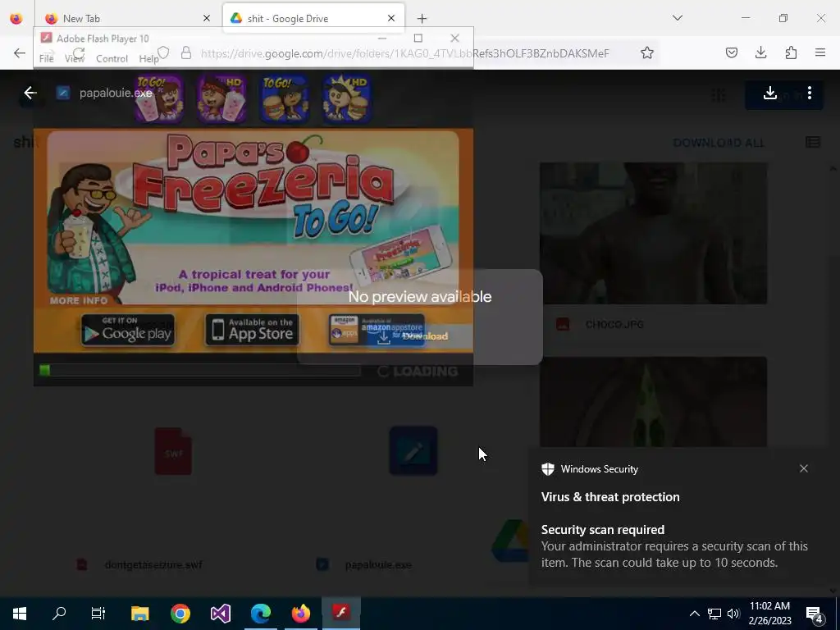Open the network status tray icon
The image size is (840, 630).
tap(714, 614)
